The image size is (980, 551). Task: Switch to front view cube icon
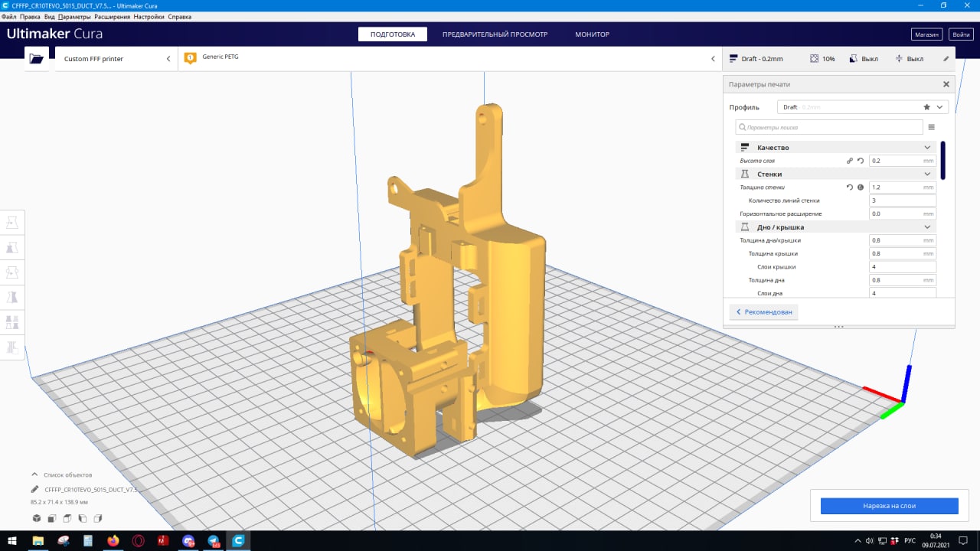[x=51, y=518]
